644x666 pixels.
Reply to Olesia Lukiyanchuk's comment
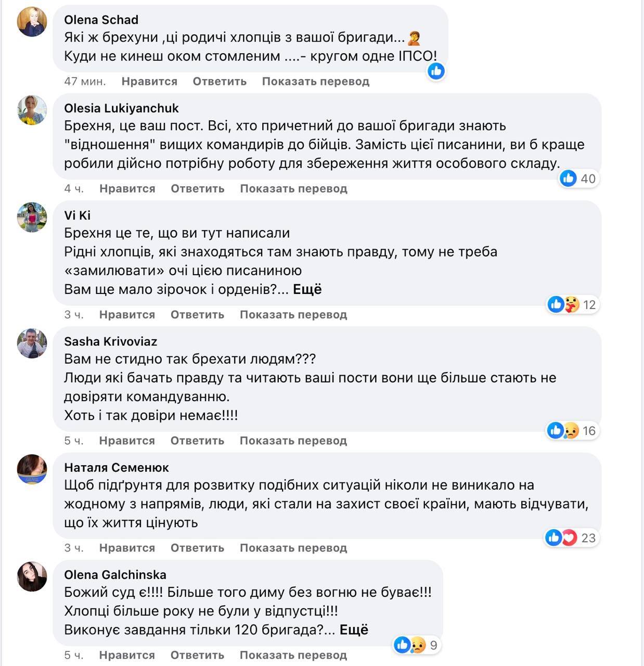pos(198,188)
